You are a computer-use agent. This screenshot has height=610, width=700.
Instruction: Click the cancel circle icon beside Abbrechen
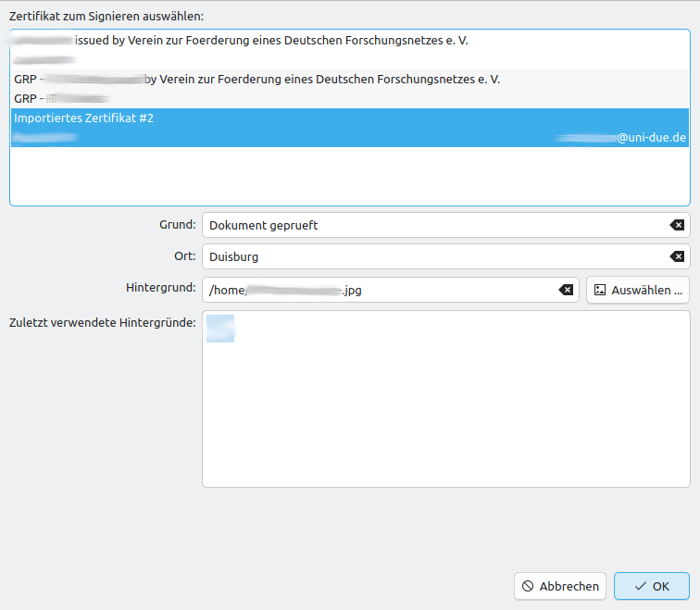tap(528, 586)
